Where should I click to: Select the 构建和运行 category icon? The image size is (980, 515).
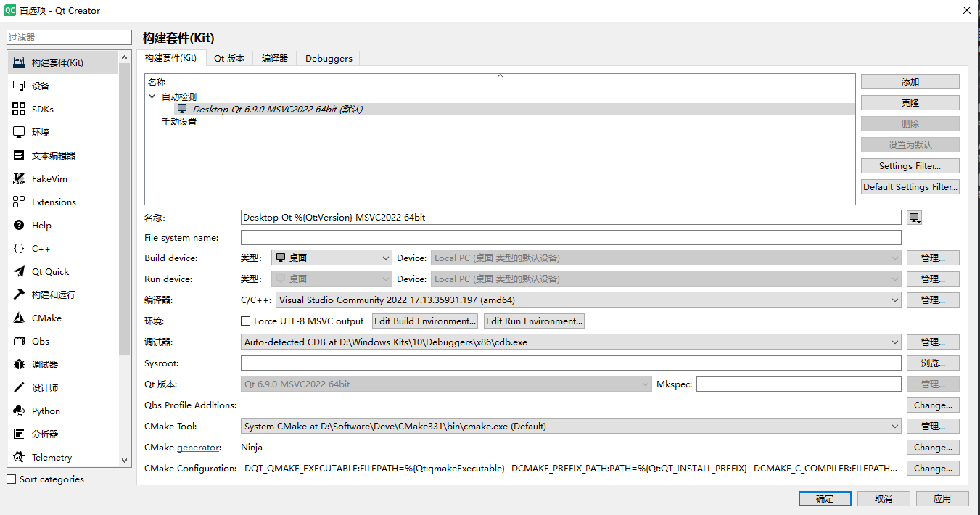19,294
